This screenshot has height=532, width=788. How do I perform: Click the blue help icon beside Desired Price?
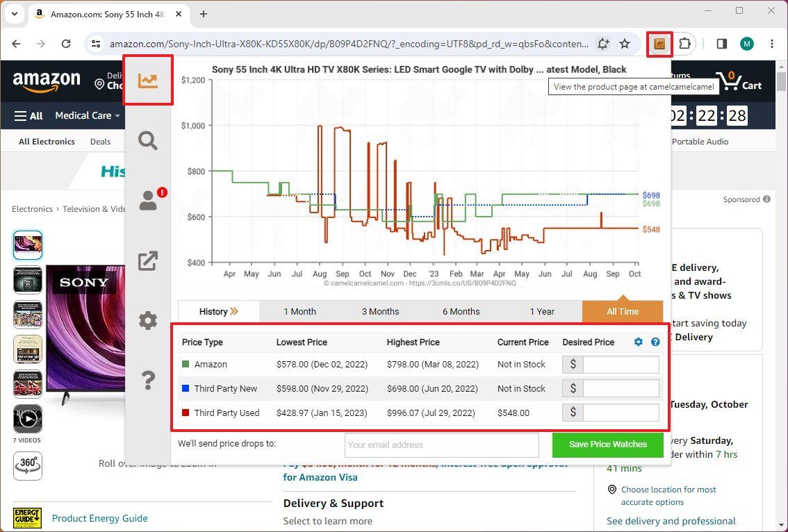point(655,342)
